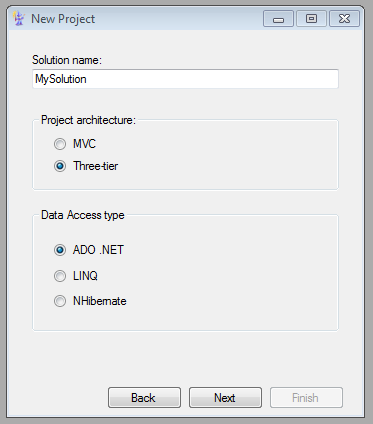Close the New Project dialog
Image resolution: width=373 pixels, height=424 pixels.
click(344, 19)
